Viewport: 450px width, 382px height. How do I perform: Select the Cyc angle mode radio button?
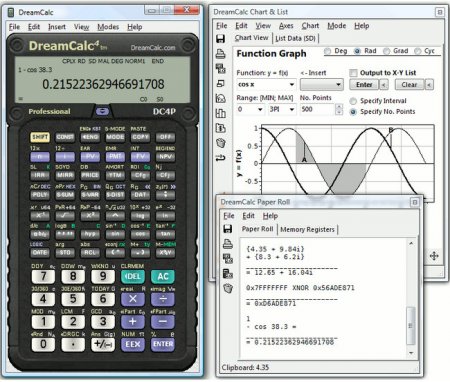pyautogui.click(x=417, y=51)
